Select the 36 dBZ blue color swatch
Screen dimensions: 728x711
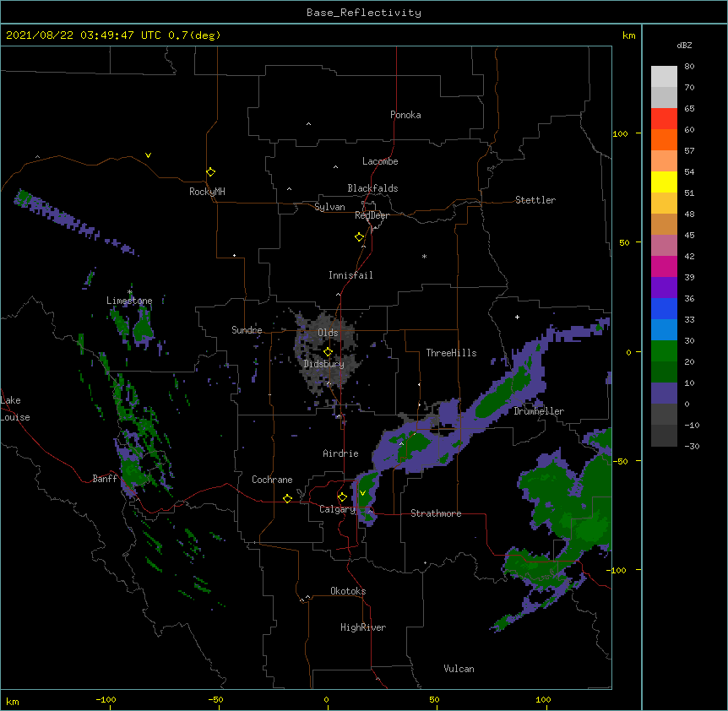(x=664, y=308)
